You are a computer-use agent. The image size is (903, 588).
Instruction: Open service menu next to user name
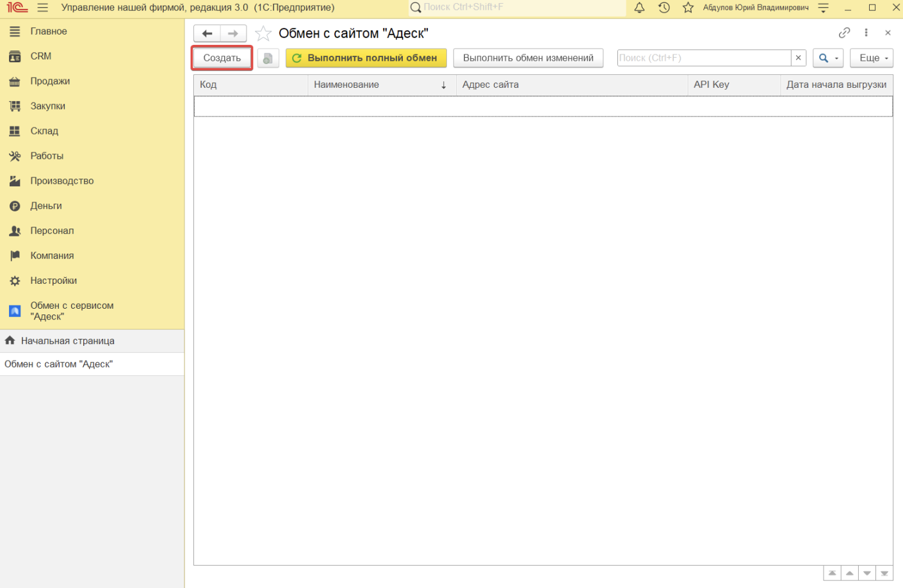pyautogui.click(x=824, y=8)
